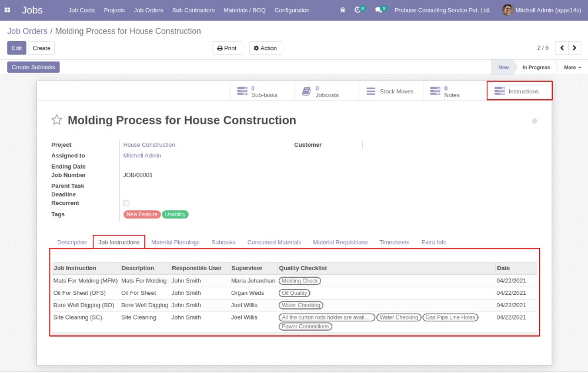Viewport: 588px width, 373px height.
Task: Open the Configuration menu
Action: pyautogui.click(x=292, y=10)
